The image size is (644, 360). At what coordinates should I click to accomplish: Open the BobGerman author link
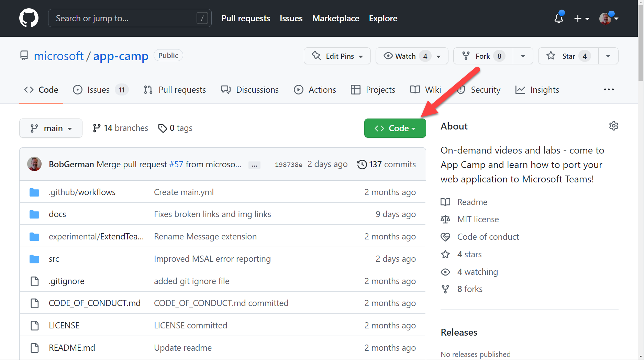click(x=71, y=164)
